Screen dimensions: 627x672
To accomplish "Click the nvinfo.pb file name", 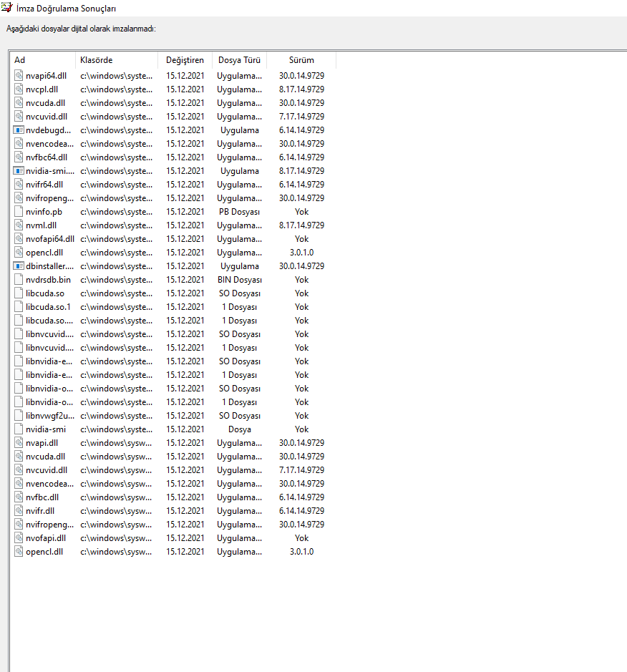I will [44, 212].
